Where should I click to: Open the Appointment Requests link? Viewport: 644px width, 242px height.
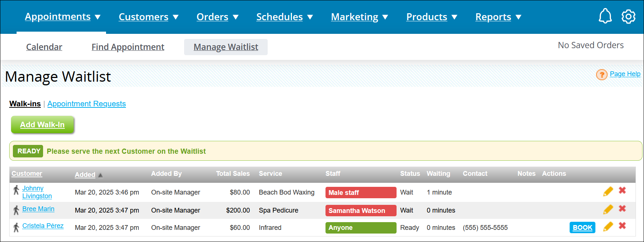(x=87, y=104)
